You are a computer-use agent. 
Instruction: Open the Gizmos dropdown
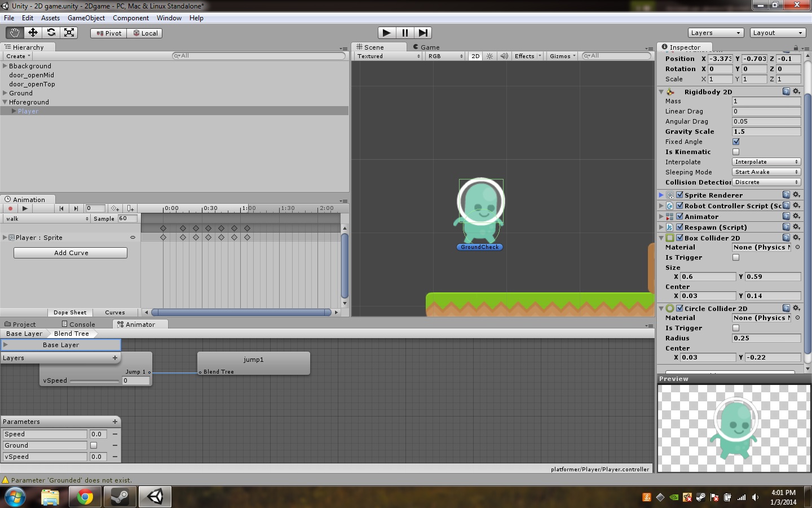[562, 56]
